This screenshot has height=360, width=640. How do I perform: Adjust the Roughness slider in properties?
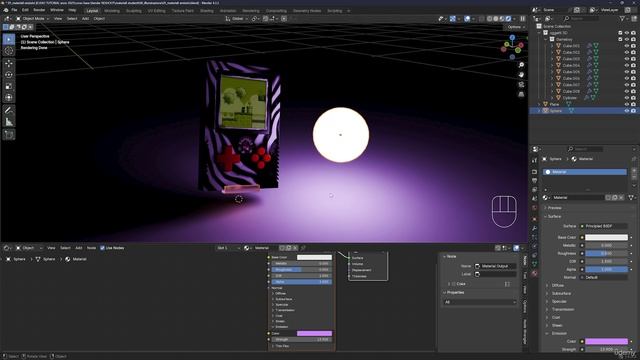pos(607,253)
